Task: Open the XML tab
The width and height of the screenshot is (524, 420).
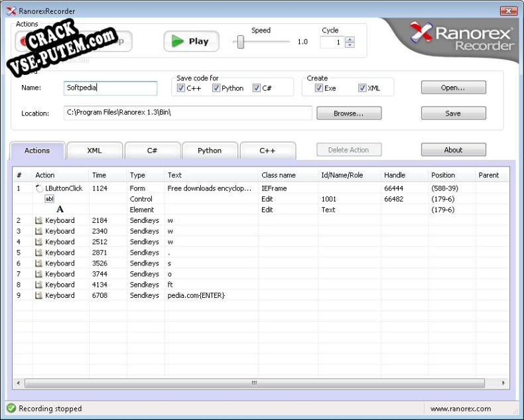Action: click(95, 151)
